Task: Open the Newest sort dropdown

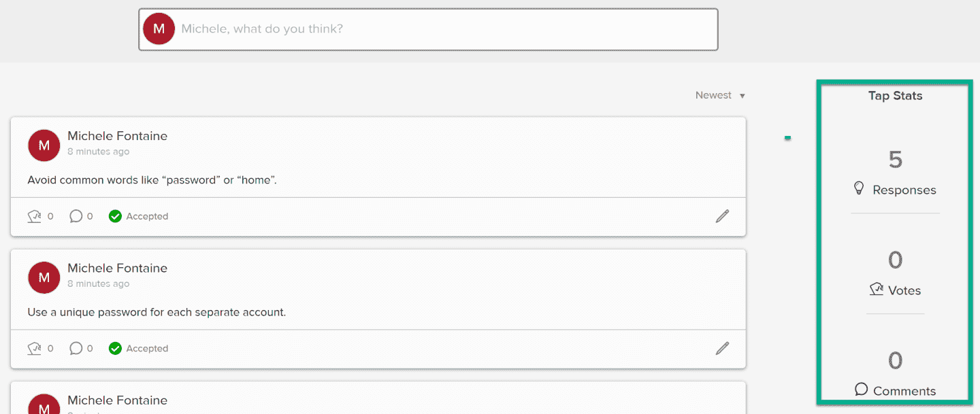Action: point(720,95)
